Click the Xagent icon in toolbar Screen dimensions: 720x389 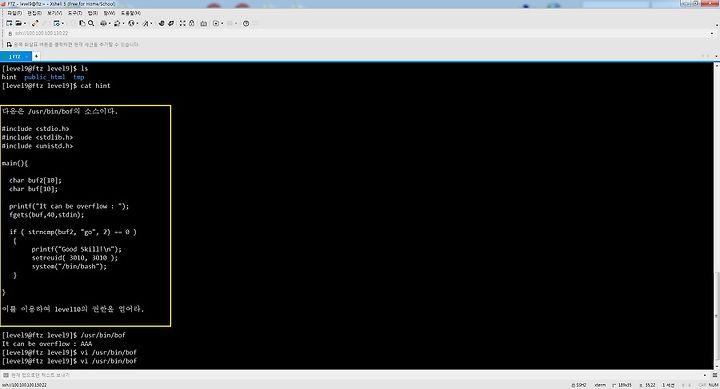(x=171, y=23)
